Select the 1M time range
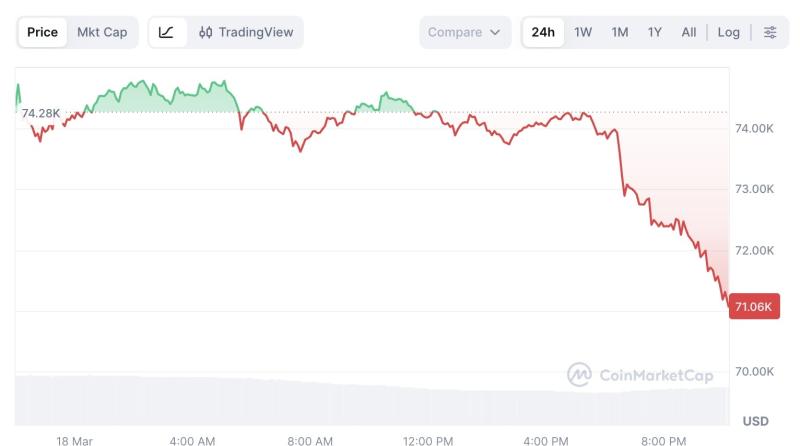800x446 pixels. pos(620,32)
